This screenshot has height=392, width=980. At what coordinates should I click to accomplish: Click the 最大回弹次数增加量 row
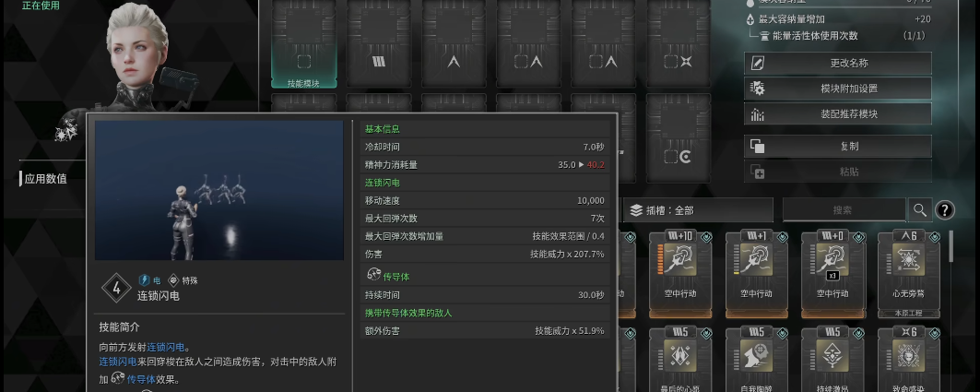tap(484, 236)
